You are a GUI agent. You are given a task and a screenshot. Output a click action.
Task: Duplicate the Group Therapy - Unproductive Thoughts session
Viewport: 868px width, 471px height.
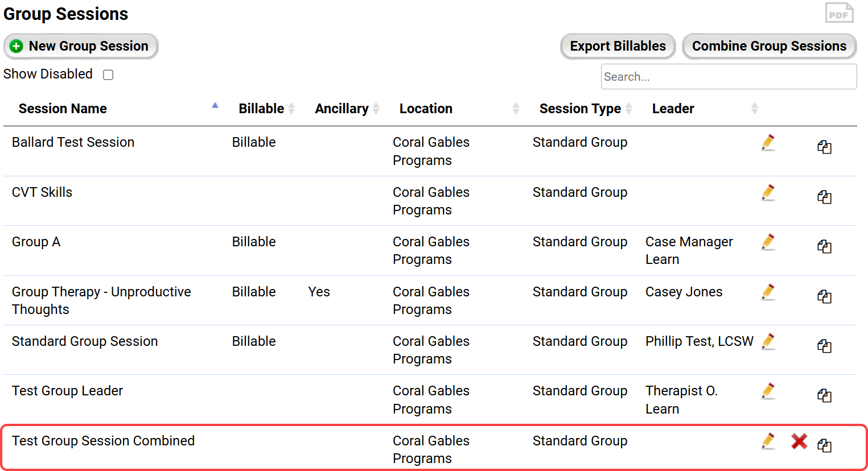(x=824, y=296)
